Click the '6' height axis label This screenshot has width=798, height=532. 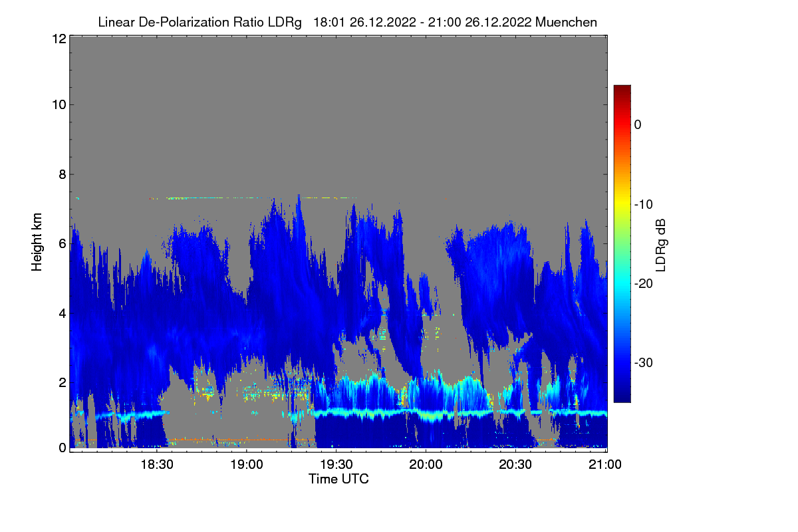61,244
